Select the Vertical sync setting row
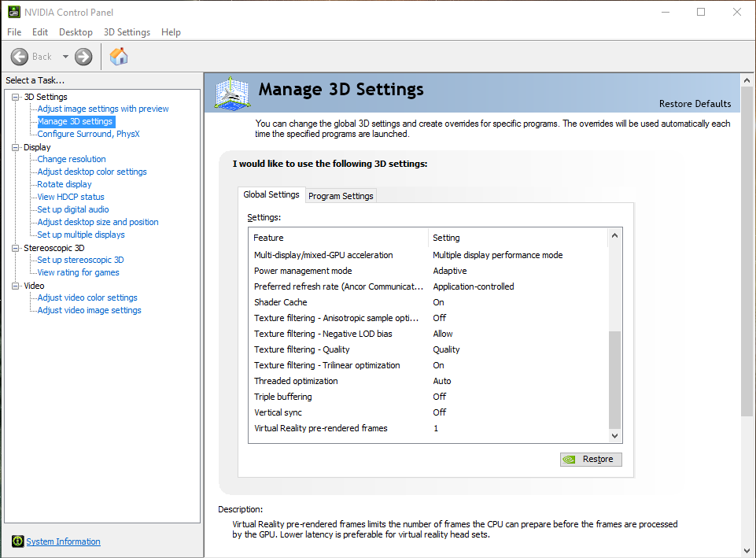Screen dimensions: 756x558 278,412
